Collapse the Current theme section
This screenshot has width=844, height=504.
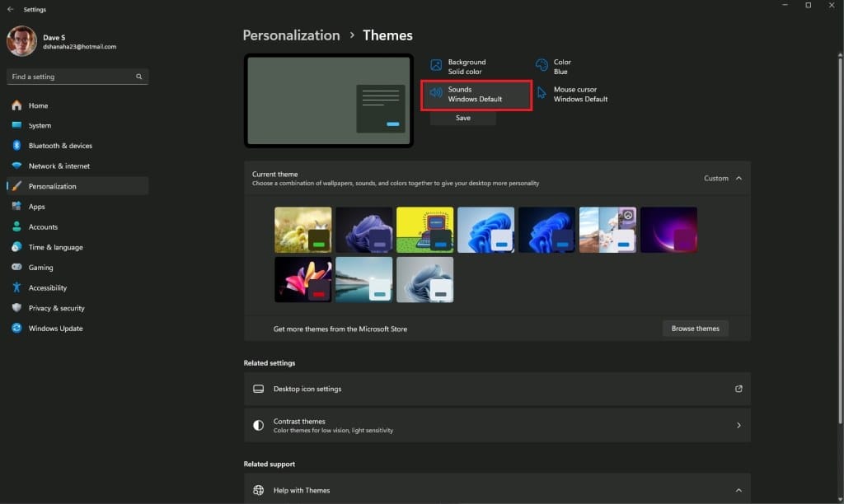coord(738,178)
